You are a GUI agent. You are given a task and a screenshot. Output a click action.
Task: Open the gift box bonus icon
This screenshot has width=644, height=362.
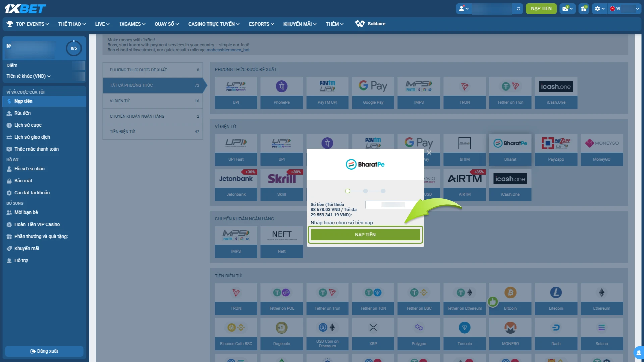[x=584, y=9]
